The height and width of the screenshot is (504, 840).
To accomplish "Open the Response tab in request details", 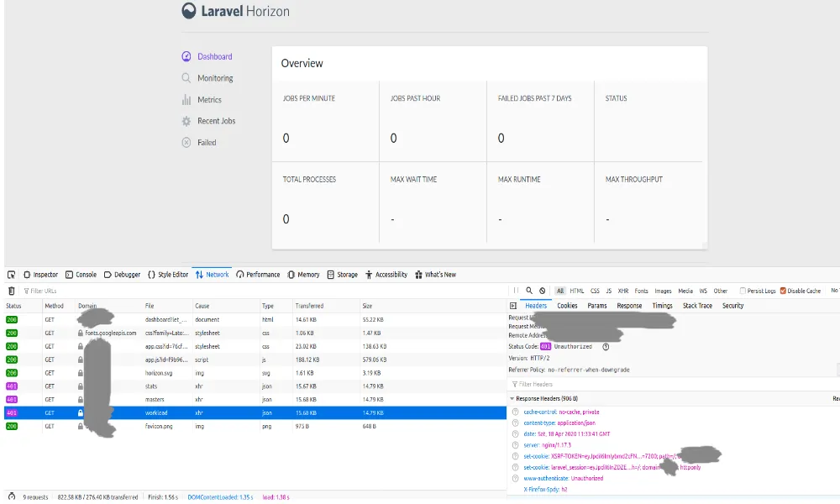I will 629,306.
